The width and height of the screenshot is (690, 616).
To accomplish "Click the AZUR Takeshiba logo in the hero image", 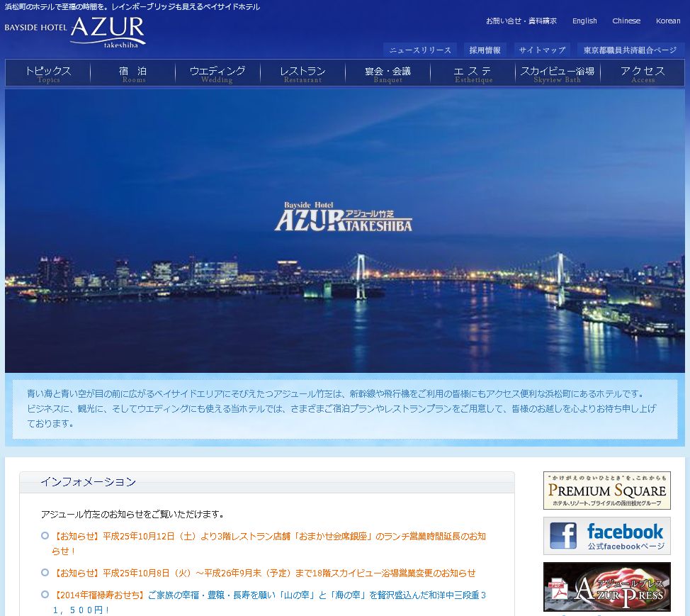I will tap(344, 217).
